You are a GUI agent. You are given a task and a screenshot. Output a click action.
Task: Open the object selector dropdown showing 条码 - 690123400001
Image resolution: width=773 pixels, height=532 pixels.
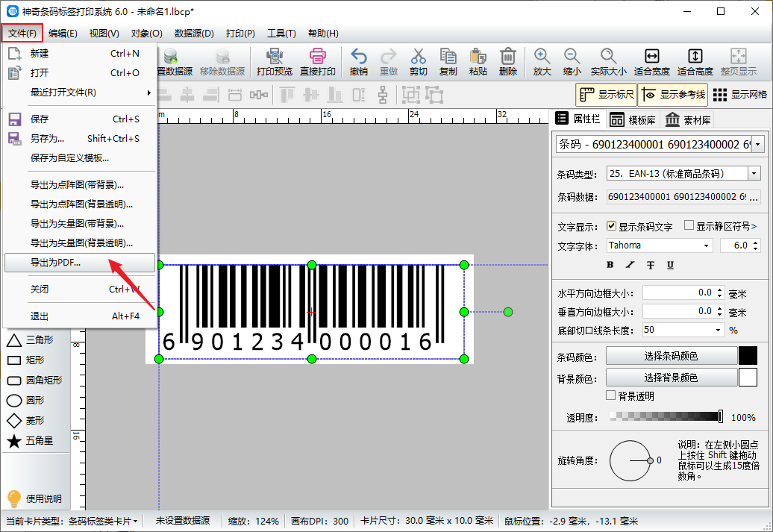tap(758, 145)
